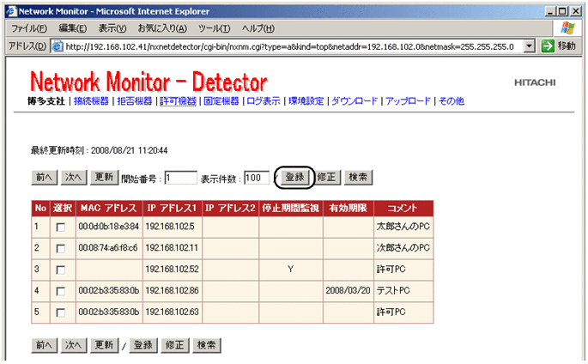Click MAC address 00:0d:0b:18:e3:84

point(109,227)
